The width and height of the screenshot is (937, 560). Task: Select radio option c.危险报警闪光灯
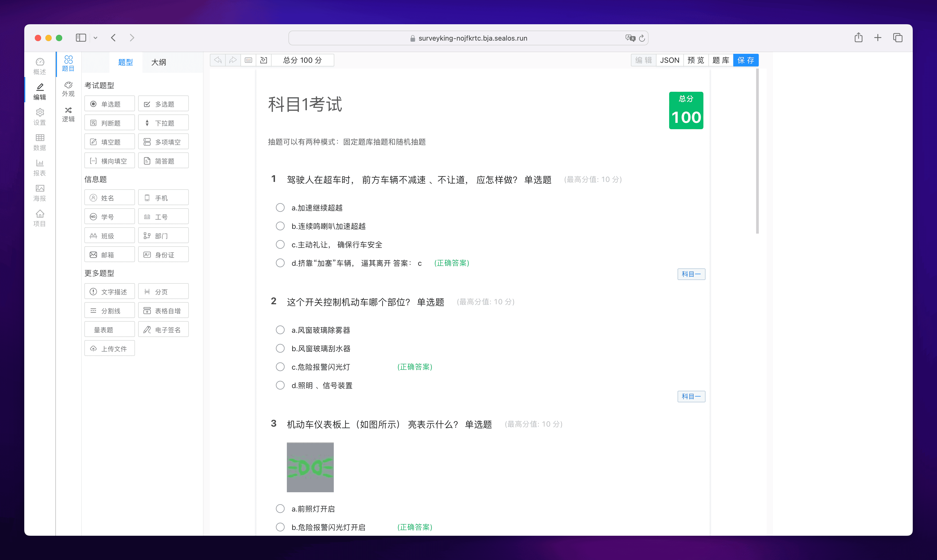(x=280, y=367)
